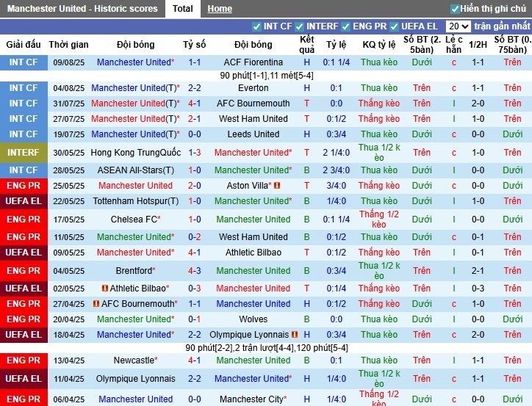Viewport: 532px width, 406px height.
Task: Click the red card icon next to Olympique Lyonnais on 18/04/25
Action: point(295,335)
